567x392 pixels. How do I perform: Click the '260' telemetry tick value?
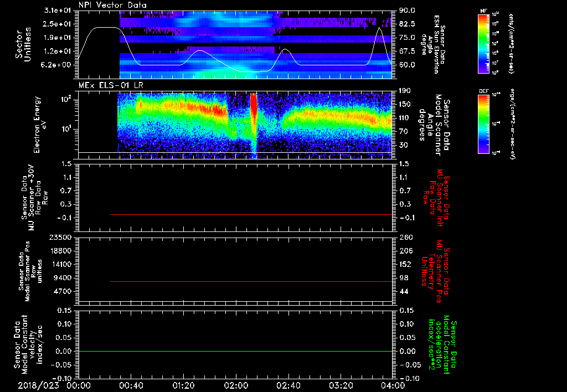coord(405,237)
